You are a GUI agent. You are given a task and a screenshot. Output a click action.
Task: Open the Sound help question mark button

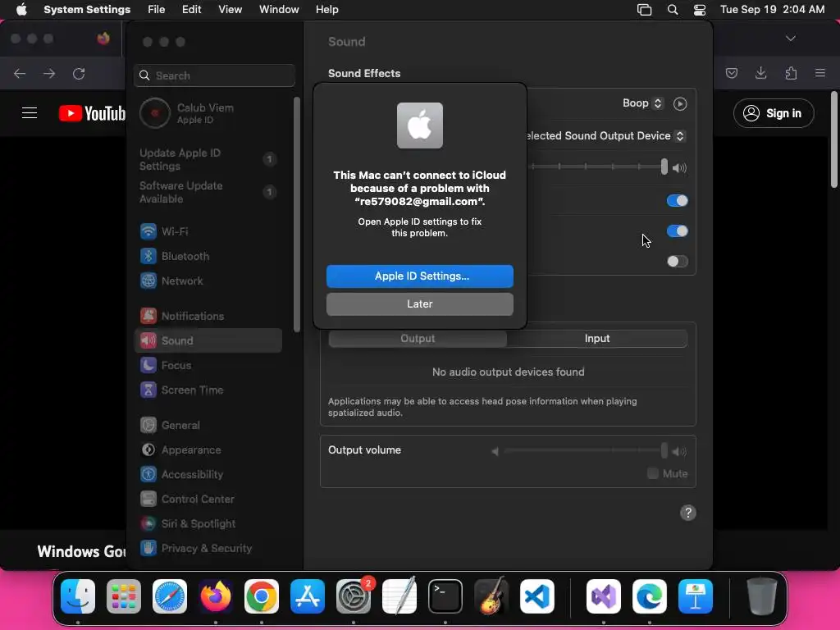click(688, 513)
